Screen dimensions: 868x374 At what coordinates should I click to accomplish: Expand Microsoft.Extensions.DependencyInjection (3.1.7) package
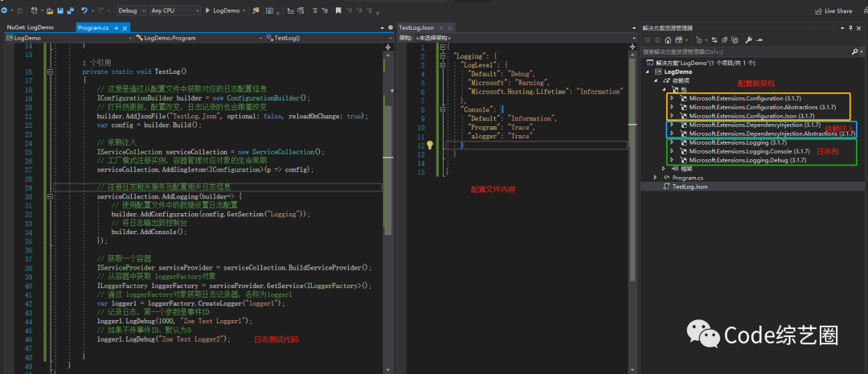pos(672,125)
